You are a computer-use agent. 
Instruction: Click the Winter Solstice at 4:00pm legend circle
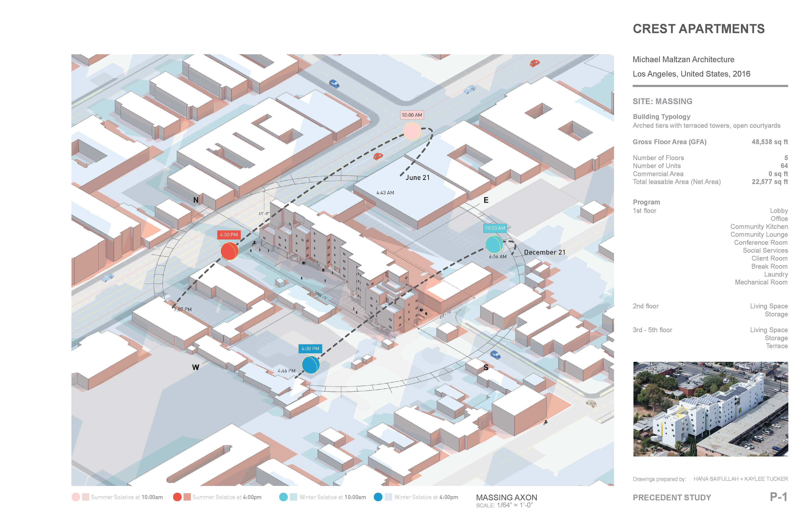point(378,497)
